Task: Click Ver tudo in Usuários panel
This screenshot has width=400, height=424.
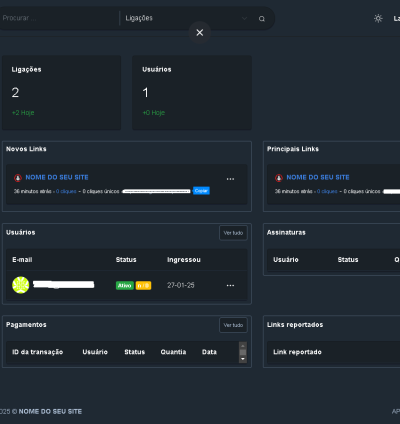Action: (233, 233)
